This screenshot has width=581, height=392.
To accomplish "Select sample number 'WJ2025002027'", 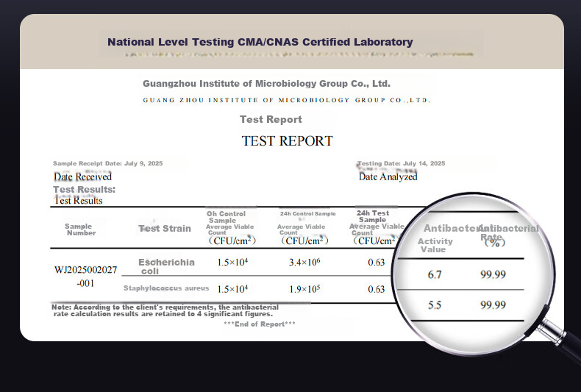I will pyautogui.click(x=85, y=270).
